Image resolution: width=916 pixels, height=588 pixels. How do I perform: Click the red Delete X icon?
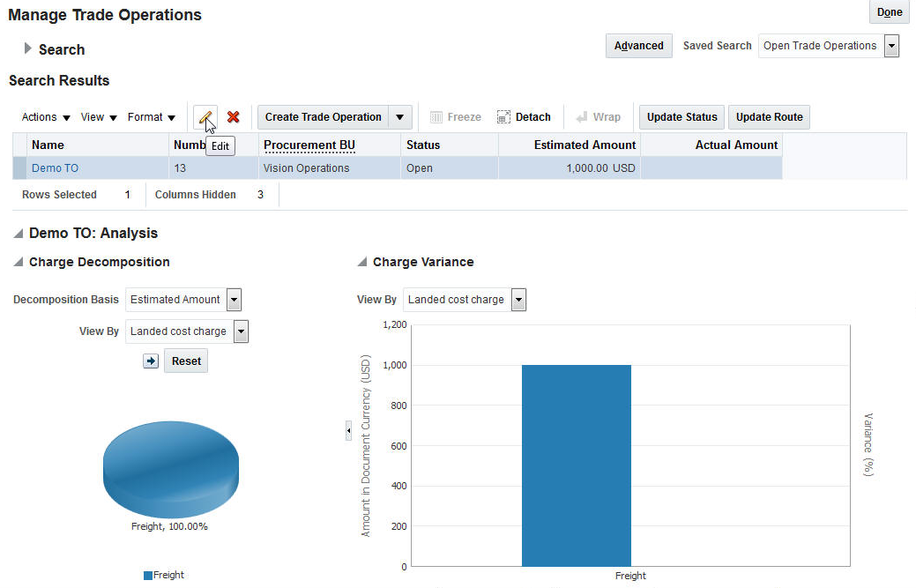(233, 117)
